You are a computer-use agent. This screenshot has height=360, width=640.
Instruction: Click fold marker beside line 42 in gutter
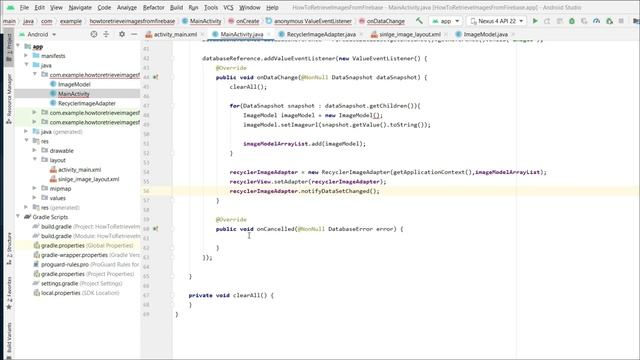pos(172,58)
